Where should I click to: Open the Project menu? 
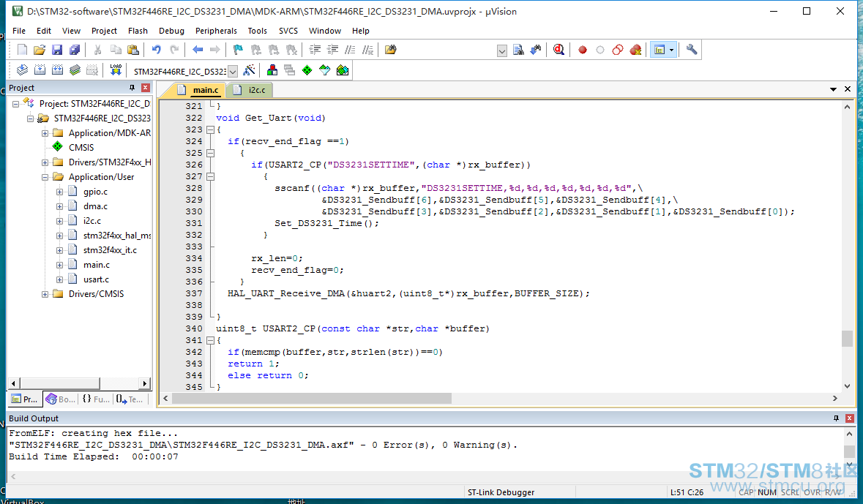coord(104,31)
